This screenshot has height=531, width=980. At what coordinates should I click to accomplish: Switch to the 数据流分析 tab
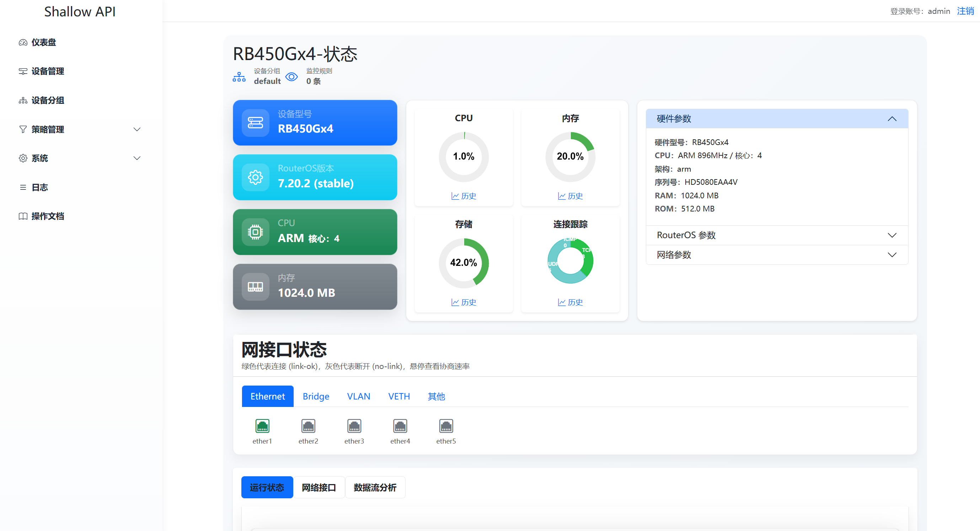coord(375,487)
